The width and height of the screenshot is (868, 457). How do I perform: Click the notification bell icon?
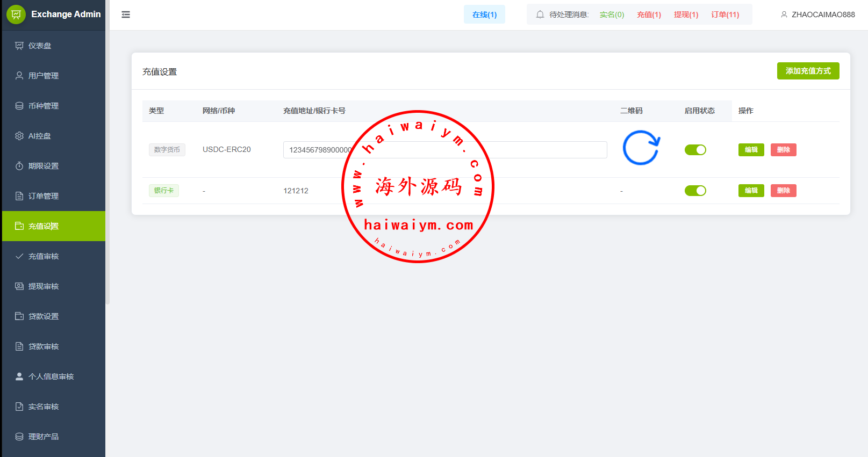(x=540, y=14)
